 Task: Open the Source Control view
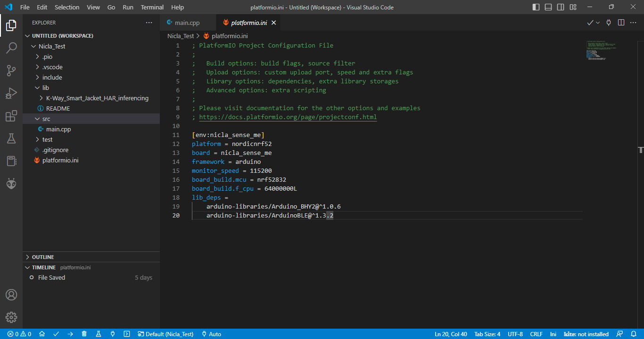[x=11, y=71]
